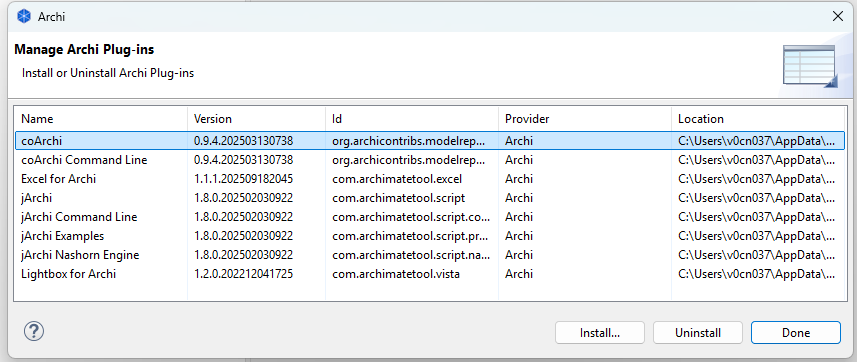Click Location cell of jArchi Examples row
857x362 pixels.
coord(756,236)
